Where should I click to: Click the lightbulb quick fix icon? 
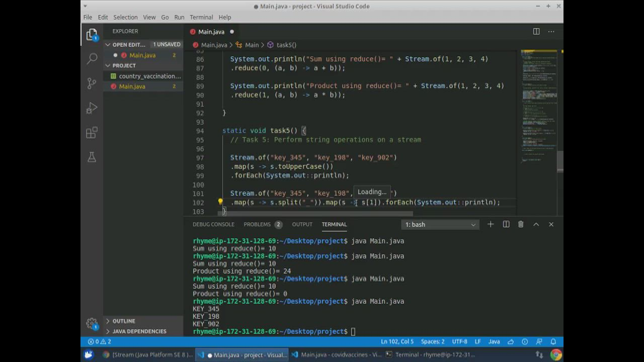point(220,202)
